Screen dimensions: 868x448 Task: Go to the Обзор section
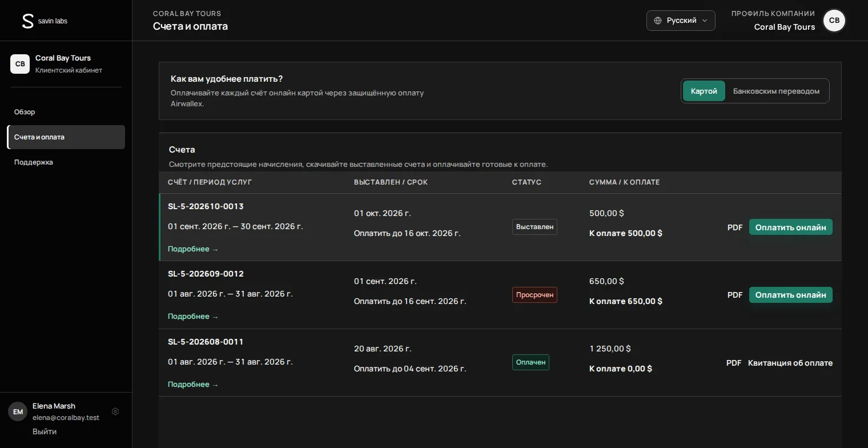pos(66,112)
